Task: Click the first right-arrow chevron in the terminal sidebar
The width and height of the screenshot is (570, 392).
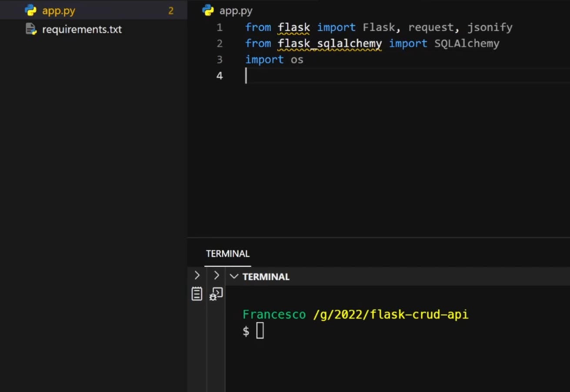Action: [197, 275]
